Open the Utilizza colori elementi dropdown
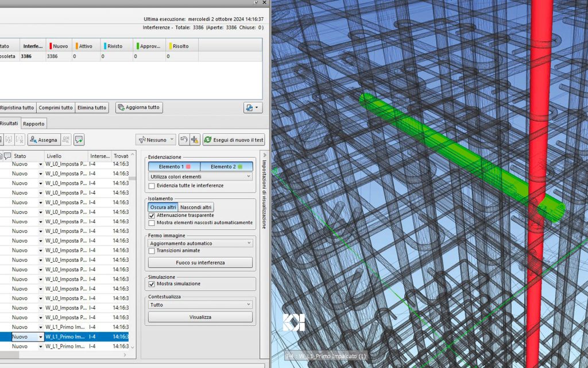The height and width of the screenshot is (368, 588). point(200,177)
